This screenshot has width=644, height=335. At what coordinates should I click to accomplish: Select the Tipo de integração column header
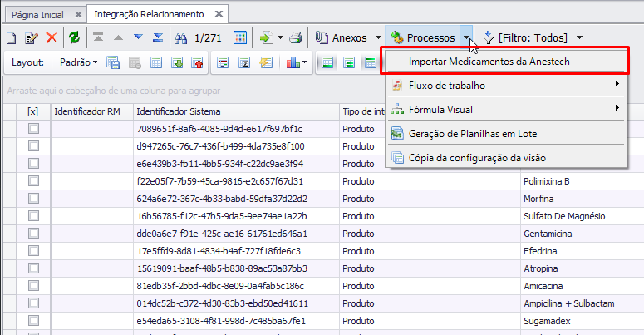click(363, 111)
